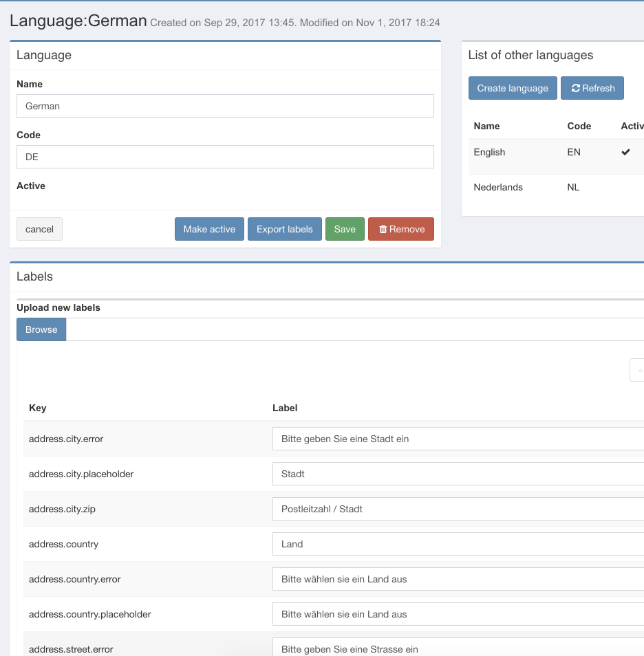
Task: Click the address.city.placeholder key text
Action: (81, 474)
